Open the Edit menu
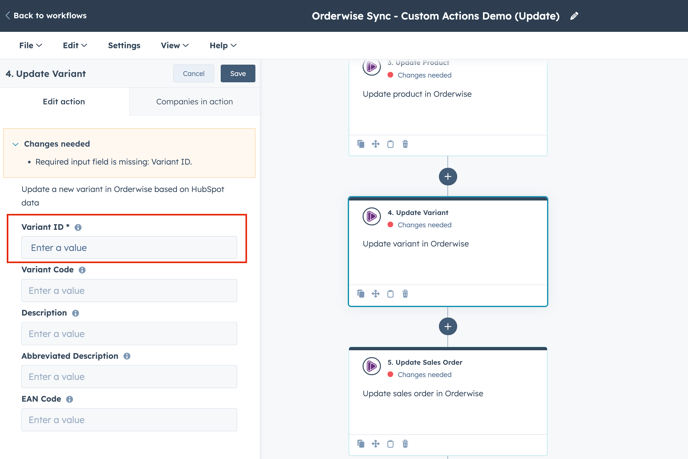Screen dimensions: 688x459 pyautogui.click(x=75, y=45)
